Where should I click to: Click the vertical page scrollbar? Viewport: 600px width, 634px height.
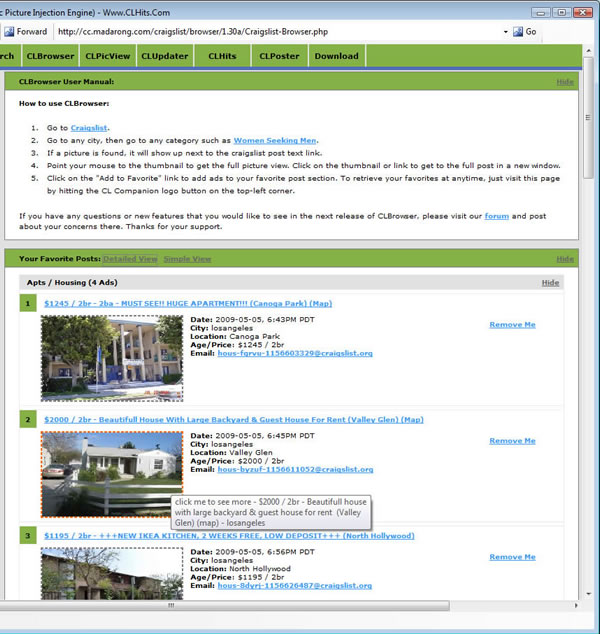589,300
